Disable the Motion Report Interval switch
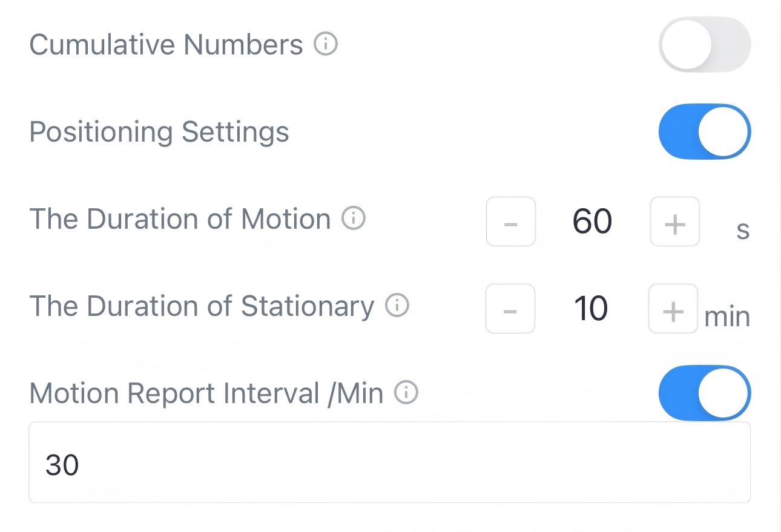This screenshot has height=532, width=781. [704, 393]
